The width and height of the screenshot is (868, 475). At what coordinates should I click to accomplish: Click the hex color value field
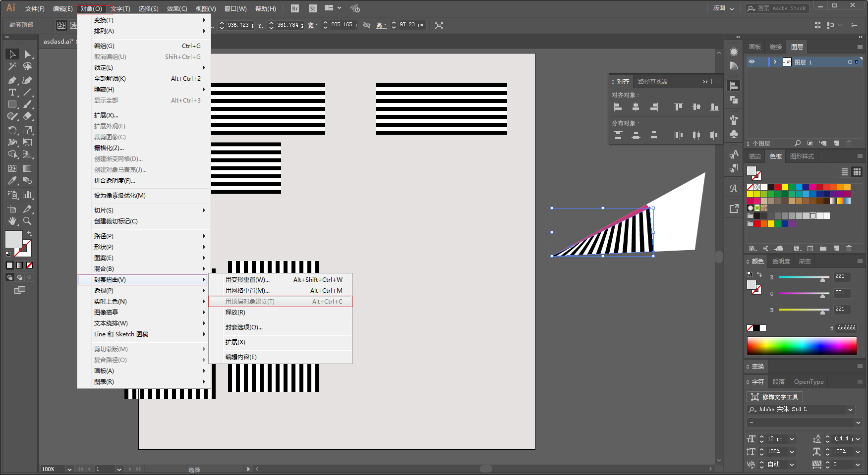[847, 328]
